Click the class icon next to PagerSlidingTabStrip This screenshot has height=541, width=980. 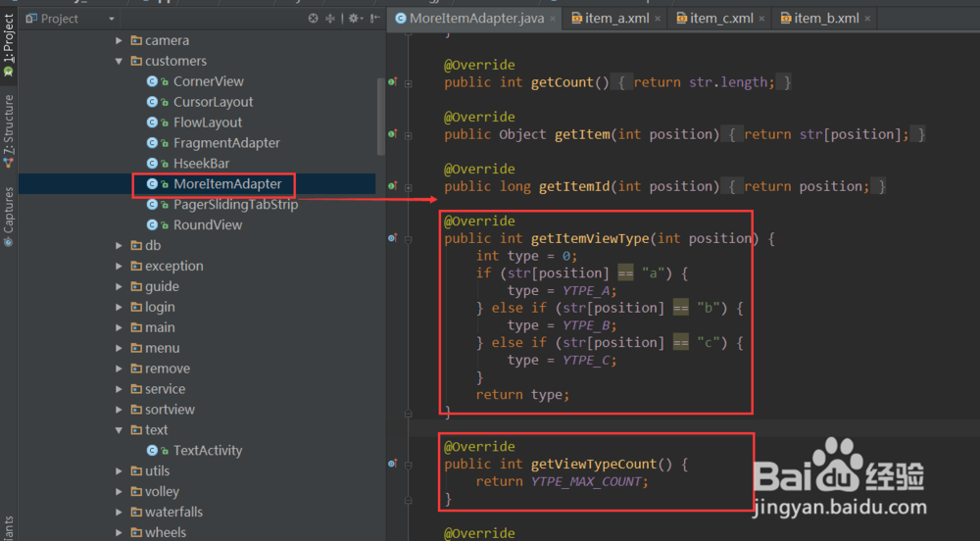pos(152,204)
